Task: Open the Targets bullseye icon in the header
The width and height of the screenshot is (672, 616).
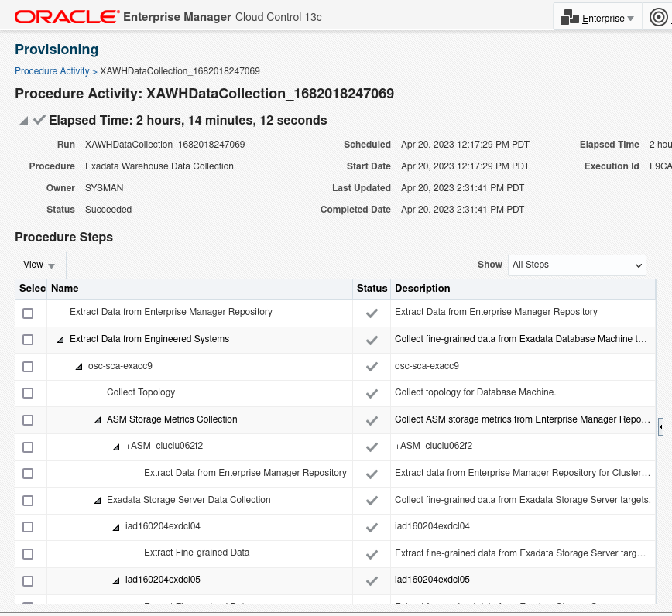Action: click(x=659, y=18)
